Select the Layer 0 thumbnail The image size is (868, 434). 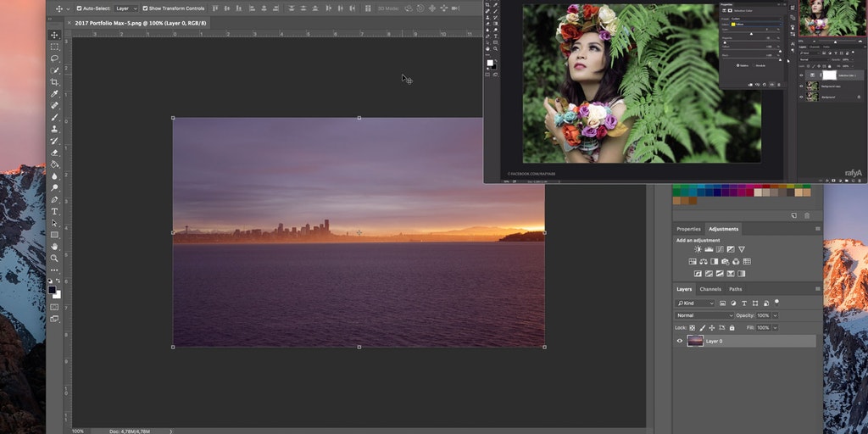click(695, 341)
